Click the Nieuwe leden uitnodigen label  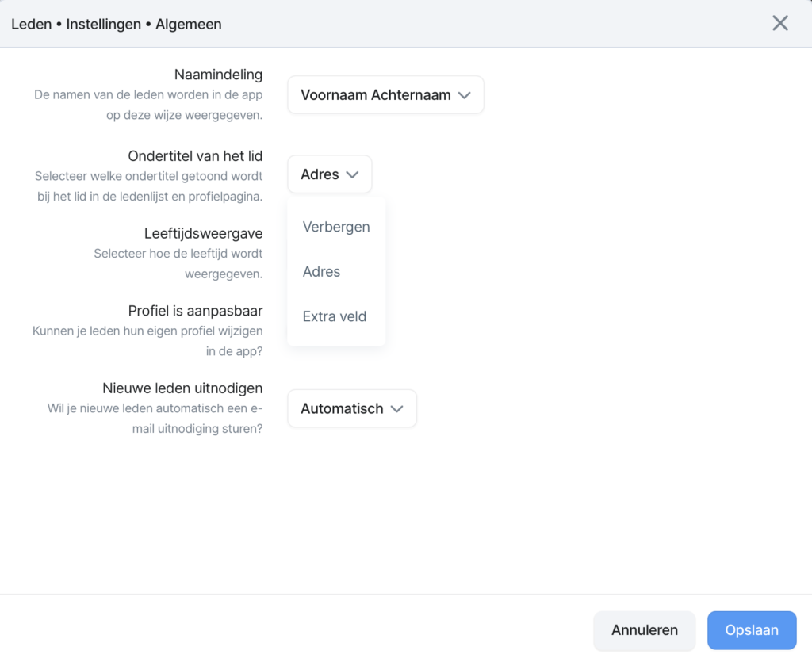(x=182, y=388)
